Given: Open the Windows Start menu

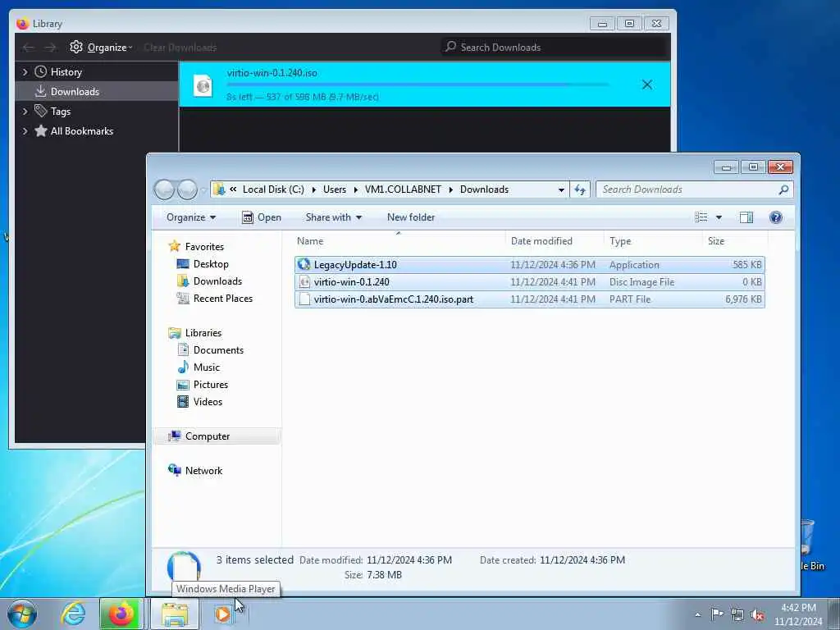Looking at the screenshot, I should point(22,614).
